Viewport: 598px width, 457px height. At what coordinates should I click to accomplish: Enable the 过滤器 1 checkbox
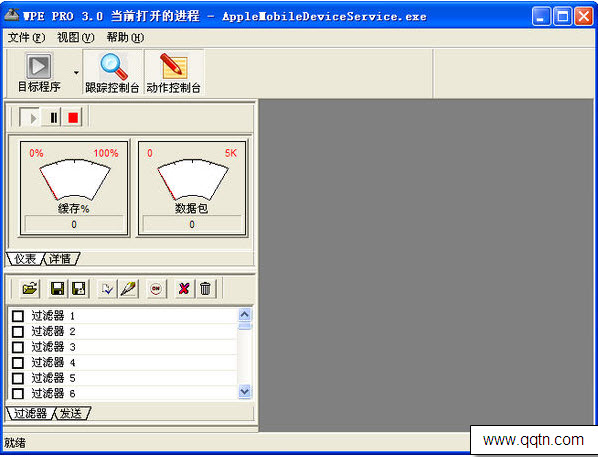coord(18,316)
